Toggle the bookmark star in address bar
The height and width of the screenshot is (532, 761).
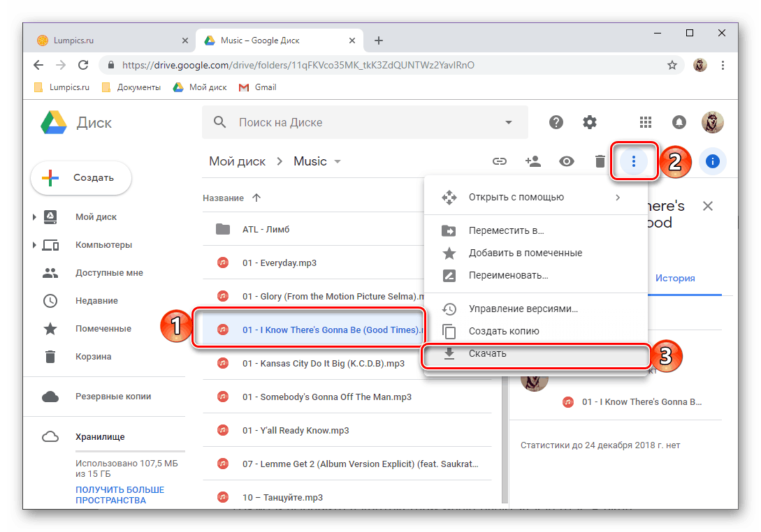pos(672,64)
